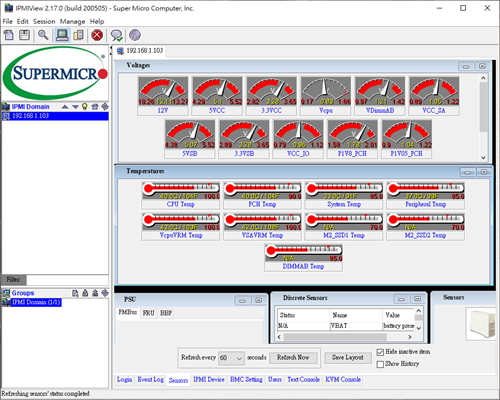Click the red X toolbar icon
Screen dimensions: 500x400
tap(97, 35)
